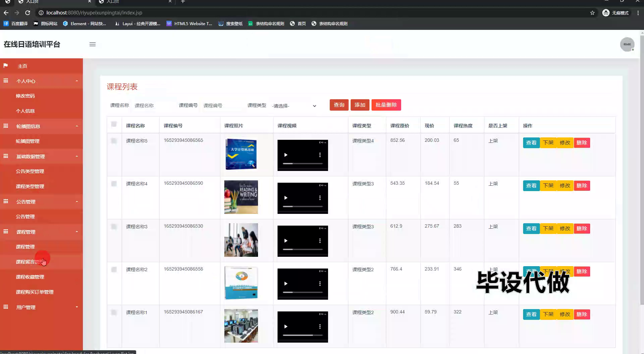
Task: Click 下架 for 课程名称4
Action: click(x=548, y=186)
